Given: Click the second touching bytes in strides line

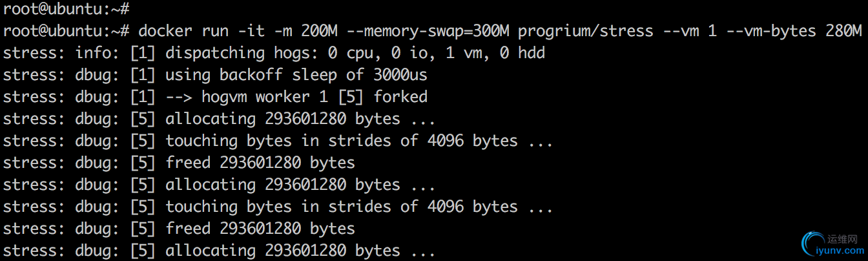Looking at the screenshot, I should point(278,207).
